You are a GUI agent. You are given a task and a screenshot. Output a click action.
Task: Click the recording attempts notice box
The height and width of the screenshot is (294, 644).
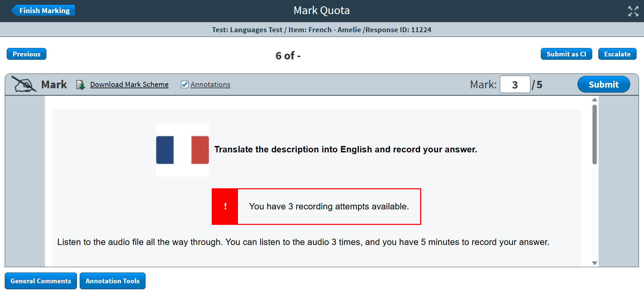click(x=329, y=206)
